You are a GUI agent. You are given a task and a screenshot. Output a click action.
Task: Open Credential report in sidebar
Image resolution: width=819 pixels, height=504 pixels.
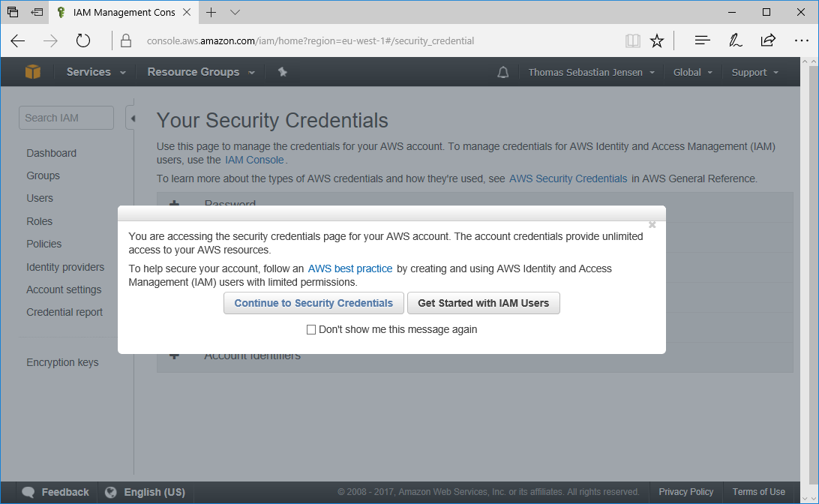pyautogui.click(x=64, y=312)
